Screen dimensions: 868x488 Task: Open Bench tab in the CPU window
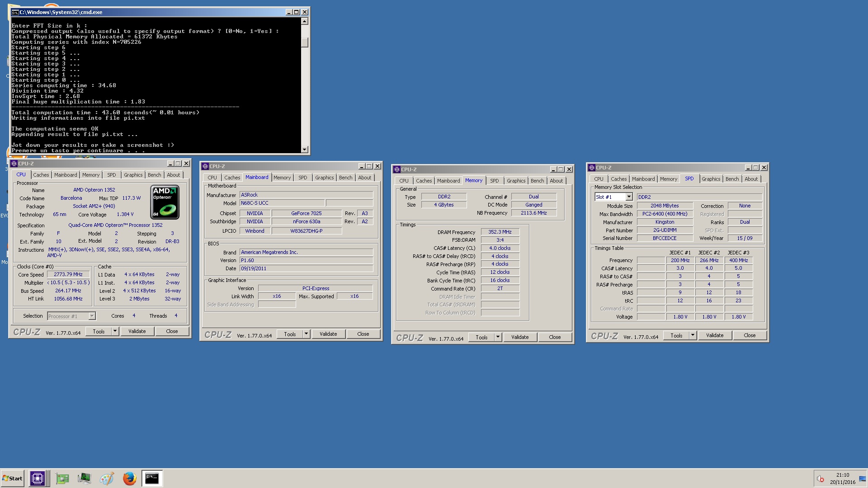[154, 175]
